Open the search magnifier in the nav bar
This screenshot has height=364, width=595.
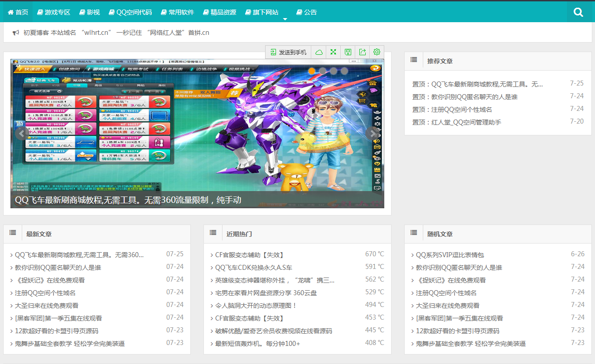pyautogui.click(x=578, y=12)
